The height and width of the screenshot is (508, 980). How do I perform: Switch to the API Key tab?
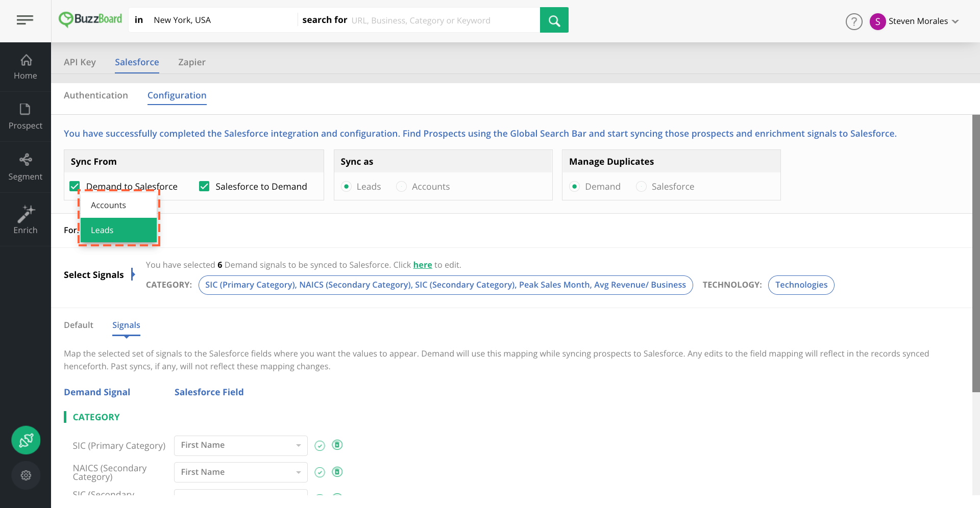pos(80,62)
